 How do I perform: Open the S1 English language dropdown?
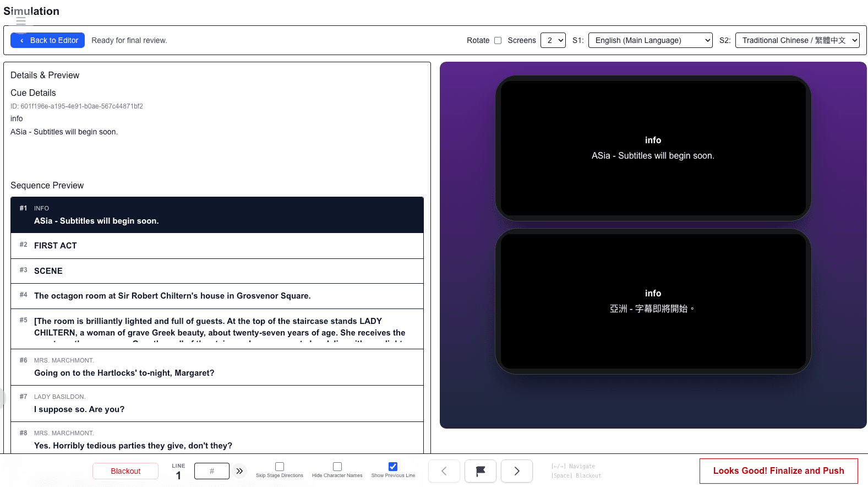(x=651, y=40)
